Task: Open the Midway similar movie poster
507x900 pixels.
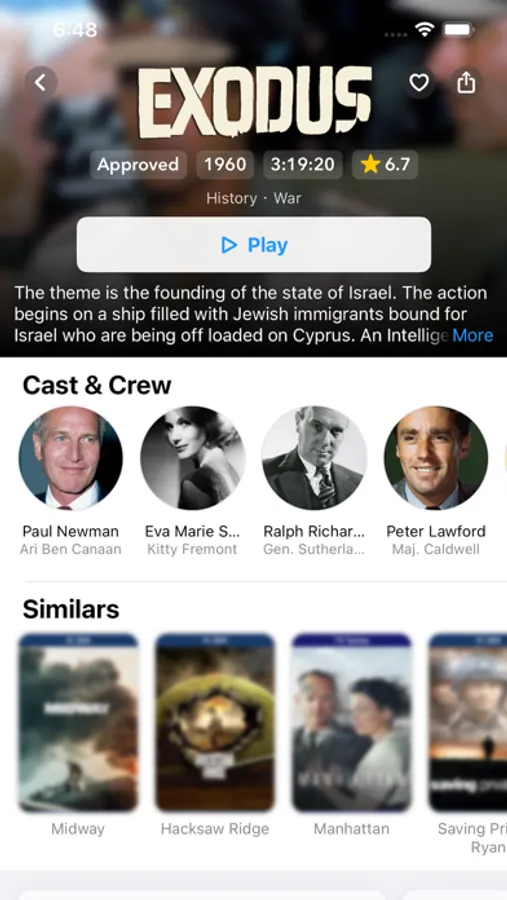Action: 78,722
